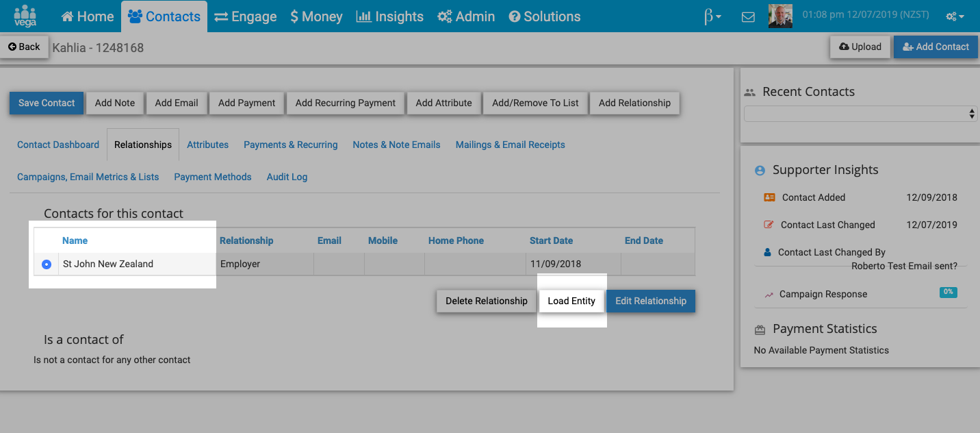Open the Admin menu

click(x=466, y=16)
